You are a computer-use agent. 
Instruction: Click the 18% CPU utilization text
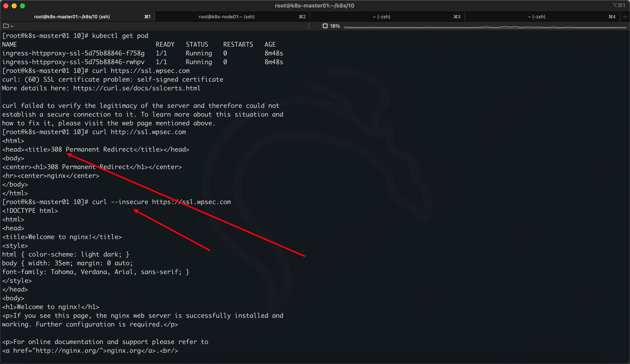335,26
